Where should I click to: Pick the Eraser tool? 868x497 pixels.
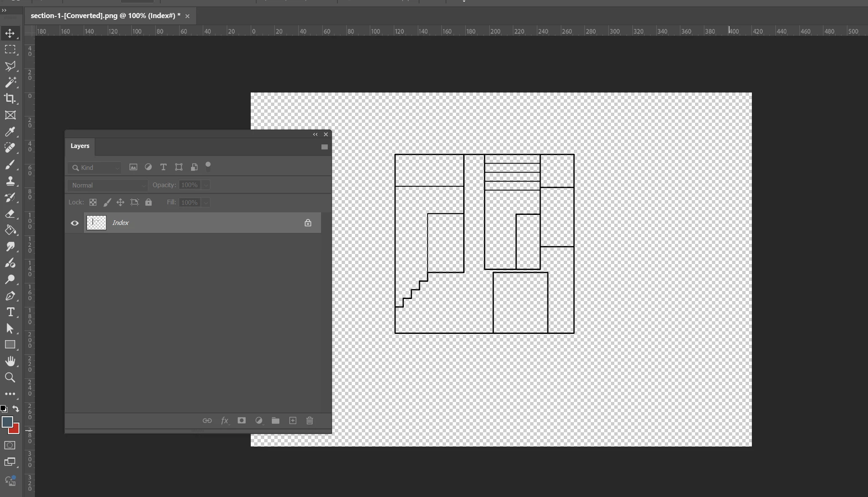coord(10,214)
